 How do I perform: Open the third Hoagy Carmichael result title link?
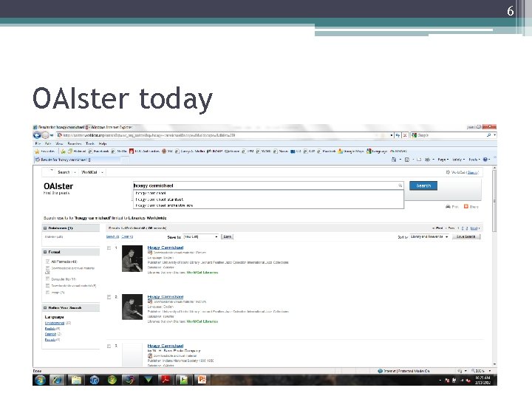click(x=166, y=346)
